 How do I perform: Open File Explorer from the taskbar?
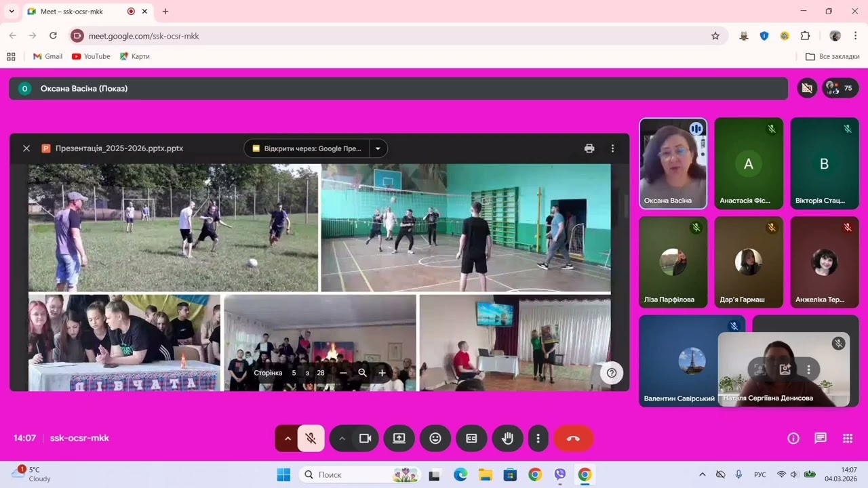[485, 474]
